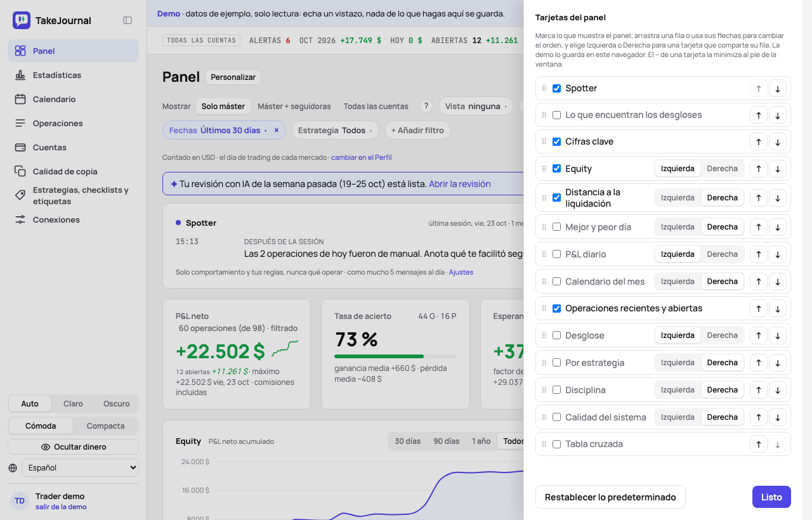The image size is (812, 520).
Task: Move Spotter card down with arrow
Action: click(x=777, y=88)
